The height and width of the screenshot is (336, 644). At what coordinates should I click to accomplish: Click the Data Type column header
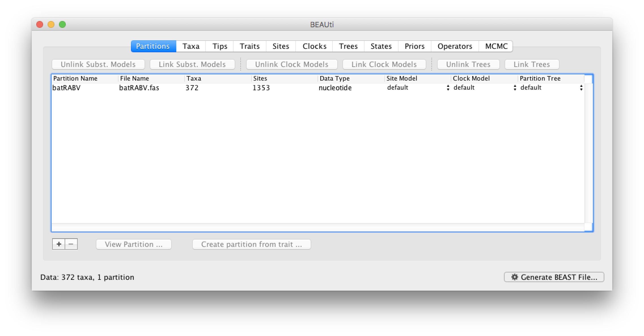[351, 79]
